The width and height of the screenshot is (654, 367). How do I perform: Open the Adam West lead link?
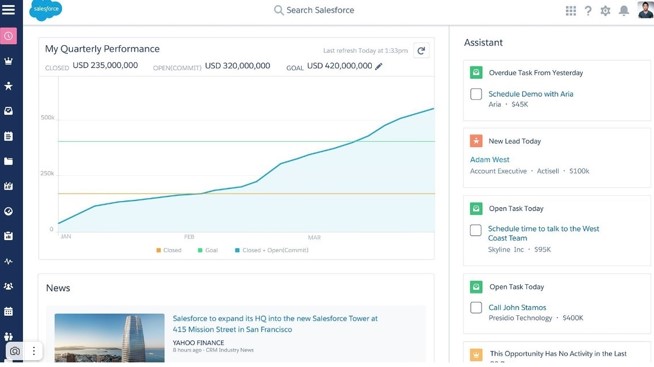[489, 159]
